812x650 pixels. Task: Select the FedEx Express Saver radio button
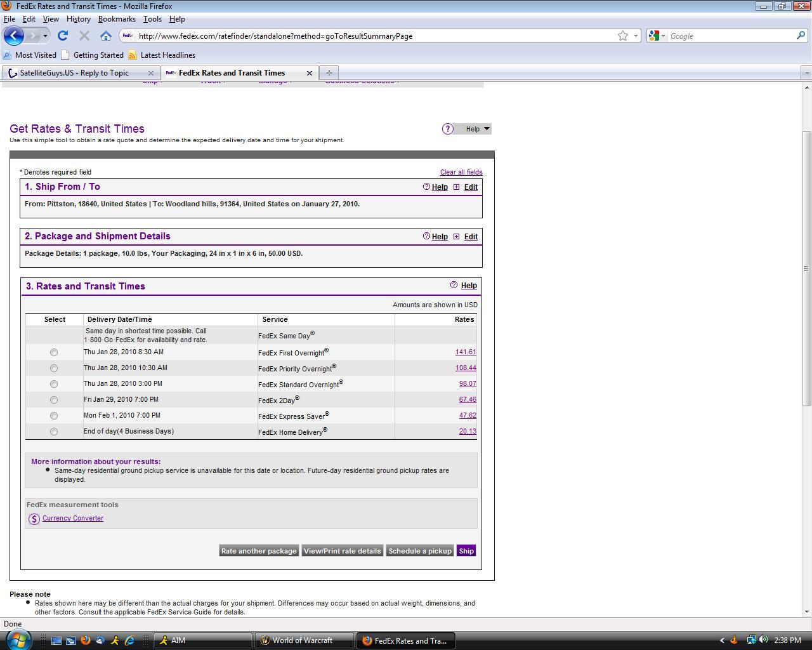click(54, 416)
